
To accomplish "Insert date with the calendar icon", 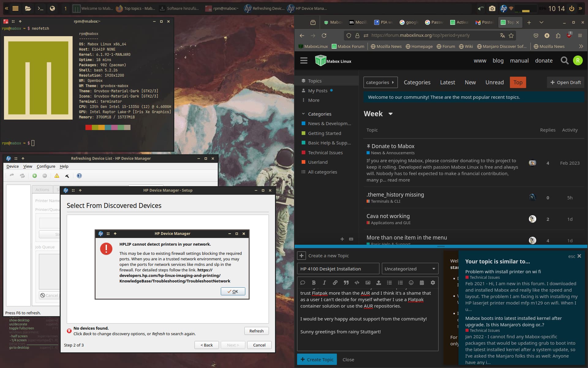I will [x=422, y=283].
